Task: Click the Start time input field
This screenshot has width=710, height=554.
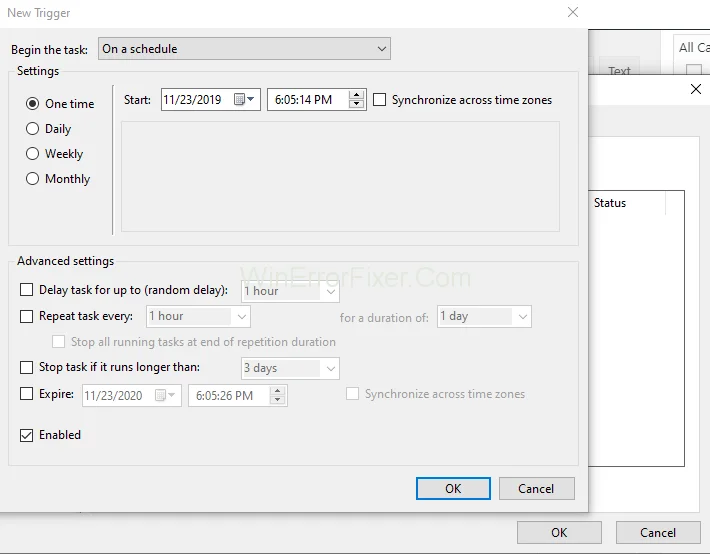Action: [307, 100]
